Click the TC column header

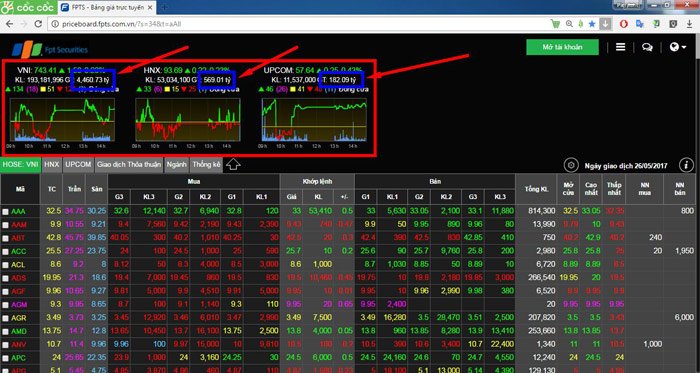[52, 189]
